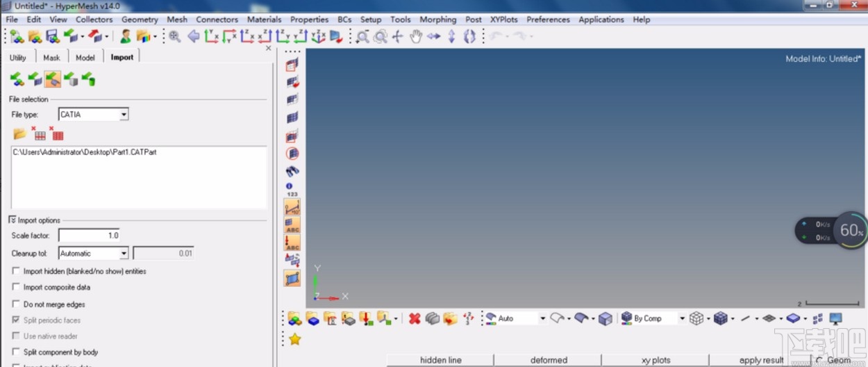Click the xy plots button

tap(656, 360)
